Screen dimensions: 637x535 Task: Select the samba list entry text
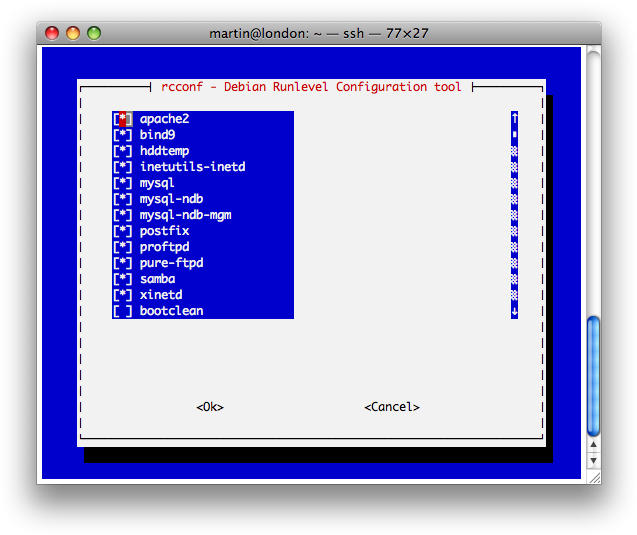coord(158,279)
